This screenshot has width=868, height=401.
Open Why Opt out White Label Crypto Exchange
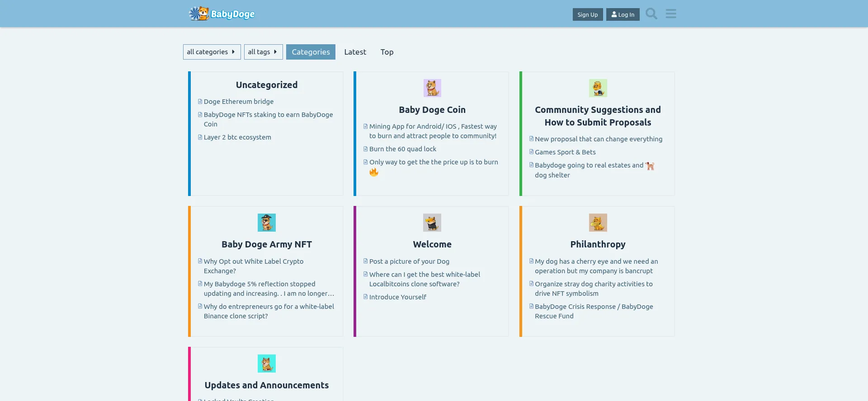(x=254, y=266)
